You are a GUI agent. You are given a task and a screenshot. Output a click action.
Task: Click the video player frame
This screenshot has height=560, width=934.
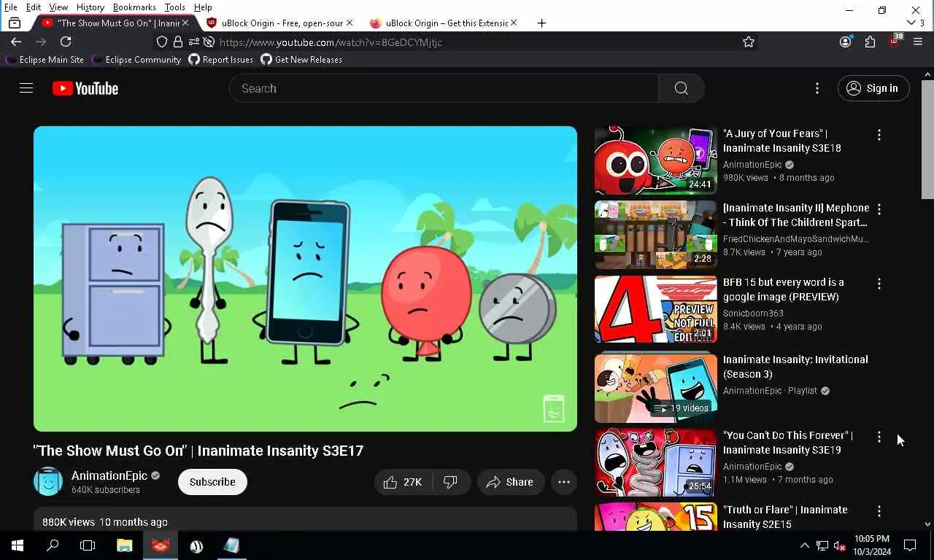pos(305,279)
